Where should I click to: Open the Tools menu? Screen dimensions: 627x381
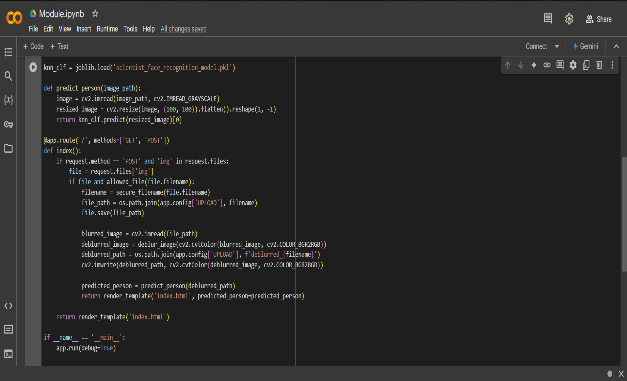coord(130,29)
